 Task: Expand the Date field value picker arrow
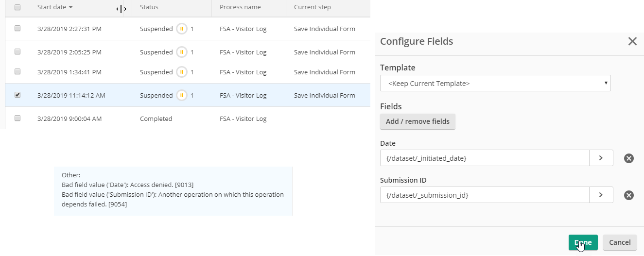pyautogui.click(x=601, y=158)
